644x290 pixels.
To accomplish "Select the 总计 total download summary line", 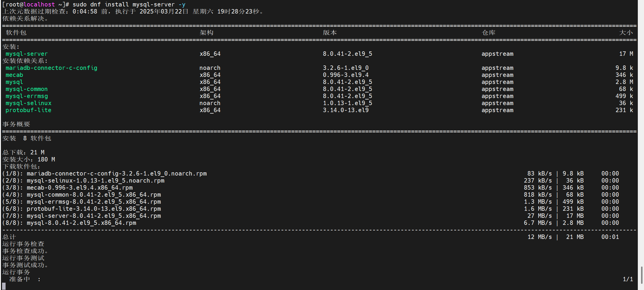I will (9, 237).
